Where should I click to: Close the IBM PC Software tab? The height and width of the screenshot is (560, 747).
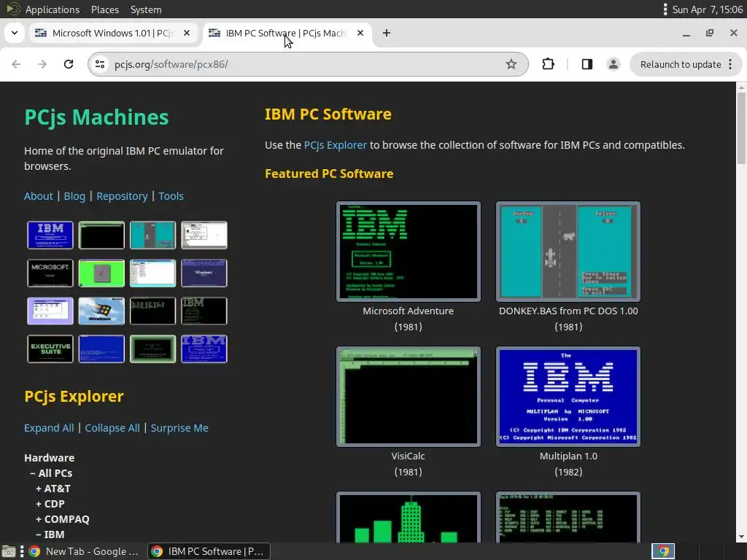(x=360, y=33)
